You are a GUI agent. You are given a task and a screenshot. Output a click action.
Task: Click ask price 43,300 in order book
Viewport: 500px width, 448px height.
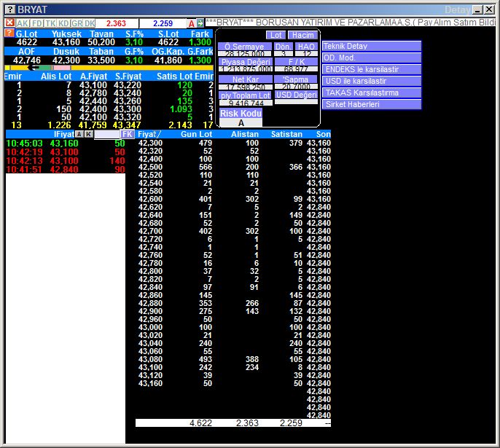[x=128, y=109]
